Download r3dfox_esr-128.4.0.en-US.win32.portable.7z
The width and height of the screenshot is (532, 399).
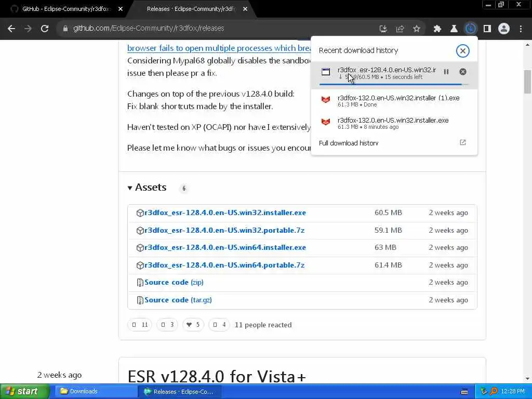(x=224, y=230)
